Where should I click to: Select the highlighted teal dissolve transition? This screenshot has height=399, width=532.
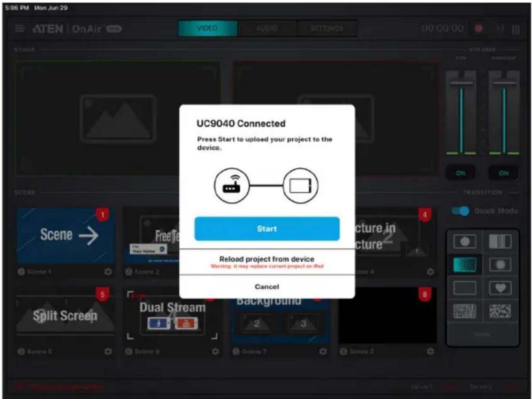[465, 265]
